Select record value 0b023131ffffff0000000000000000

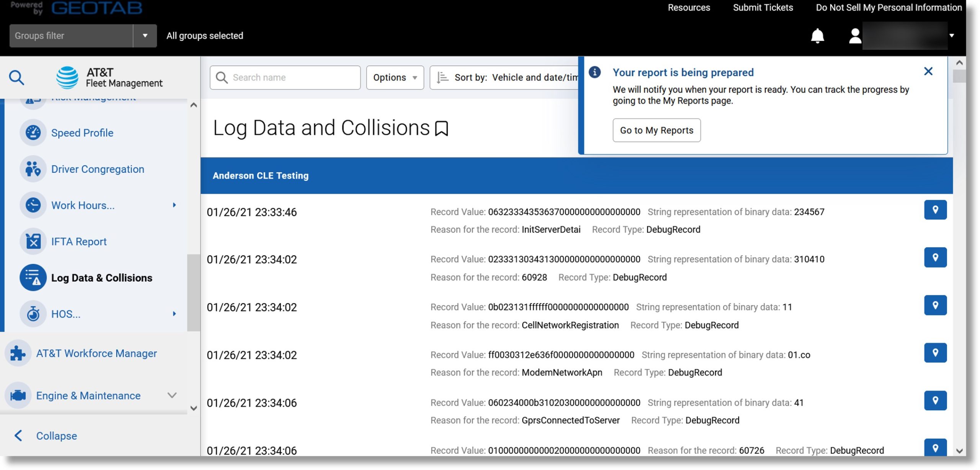(558, 307)
